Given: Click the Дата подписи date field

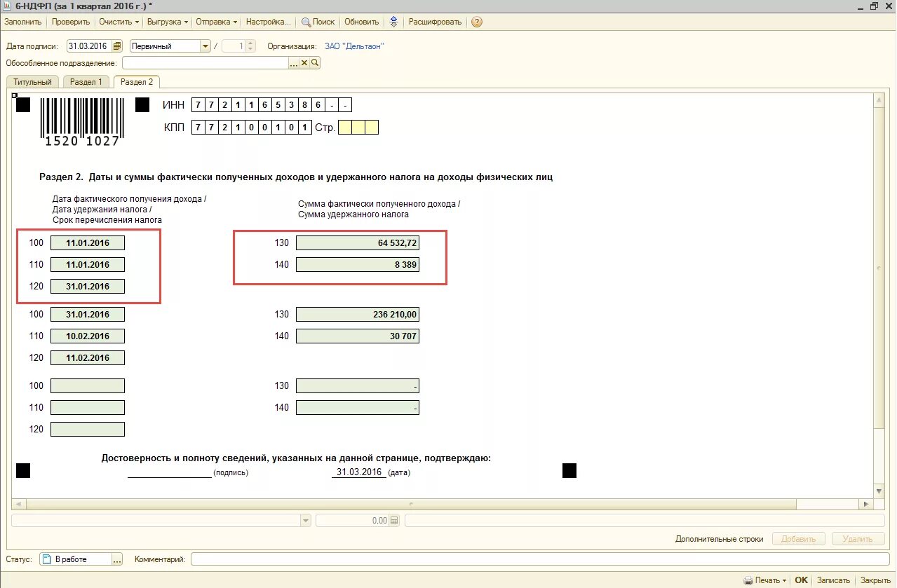Looking at the screenshot, I should pos(89,46).
